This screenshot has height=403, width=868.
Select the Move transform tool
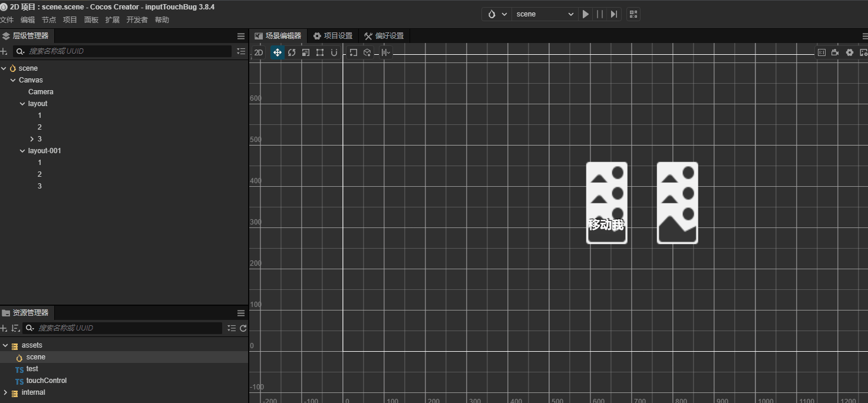coord(277,52)
